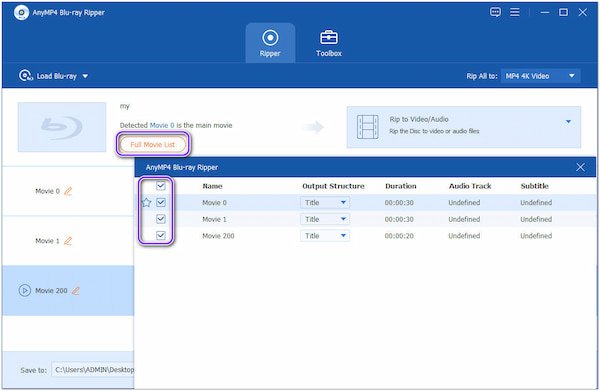
Task: Close the movie list popup panel
Action: click(x=580, y=167)
